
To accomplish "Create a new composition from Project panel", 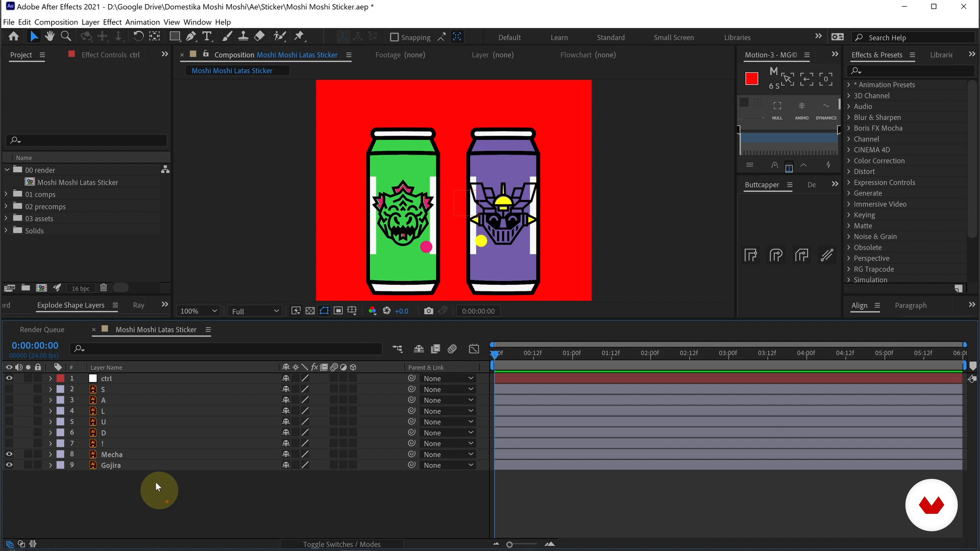I will tap(41, 288).
